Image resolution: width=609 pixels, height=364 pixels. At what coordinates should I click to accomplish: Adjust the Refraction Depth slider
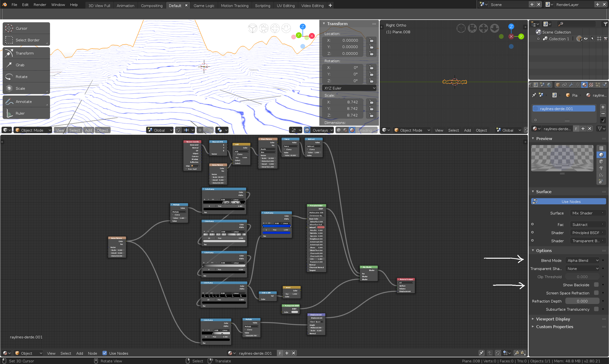[x=582, y=301]
